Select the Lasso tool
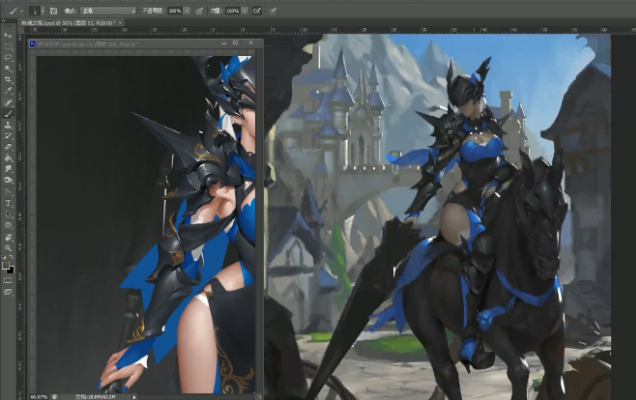636x400 pixels. tap(8, 58)
